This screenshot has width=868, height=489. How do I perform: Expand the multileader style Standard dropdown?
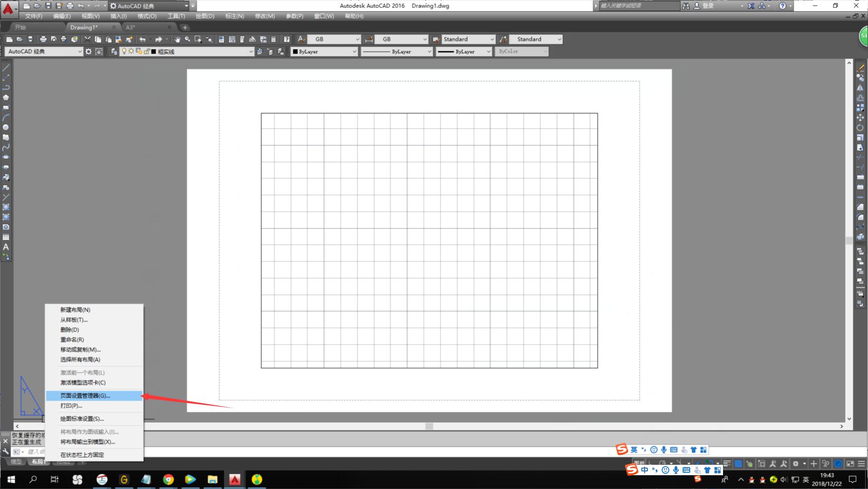(536, 39)
